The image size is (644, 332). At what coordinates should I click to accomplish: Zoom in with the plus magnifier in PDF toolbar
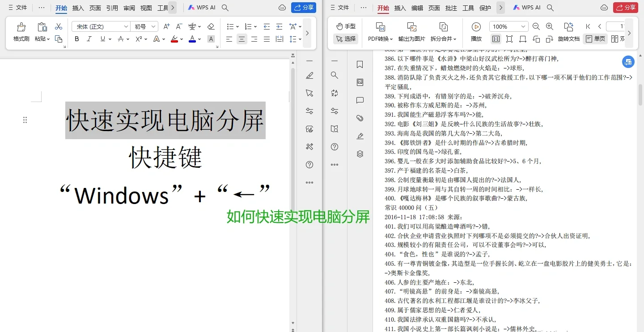click(550, 26)
